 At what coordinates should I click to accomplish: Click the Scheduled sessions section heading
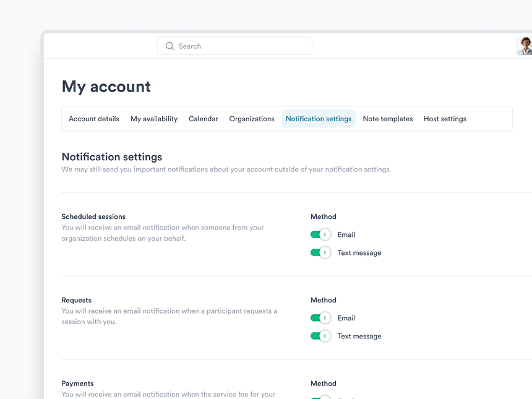pyautogui.click(x=93, y=217)
